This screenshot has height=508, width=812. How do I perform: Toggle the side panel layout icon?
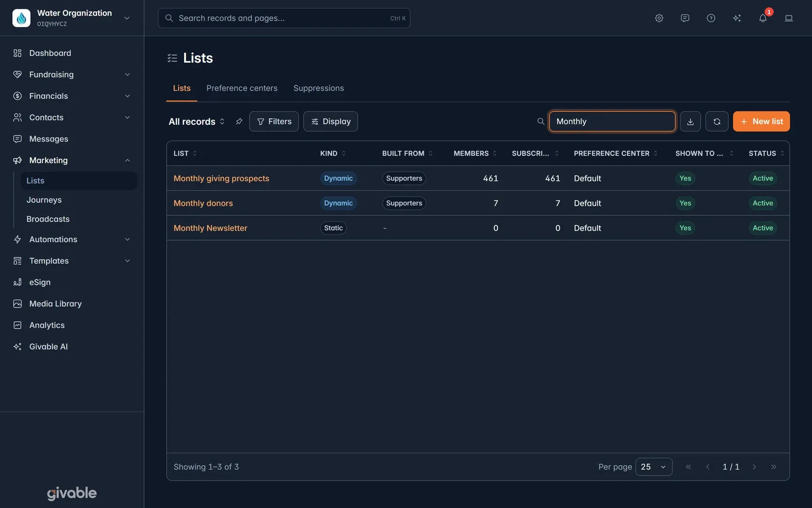coord(789,18)
